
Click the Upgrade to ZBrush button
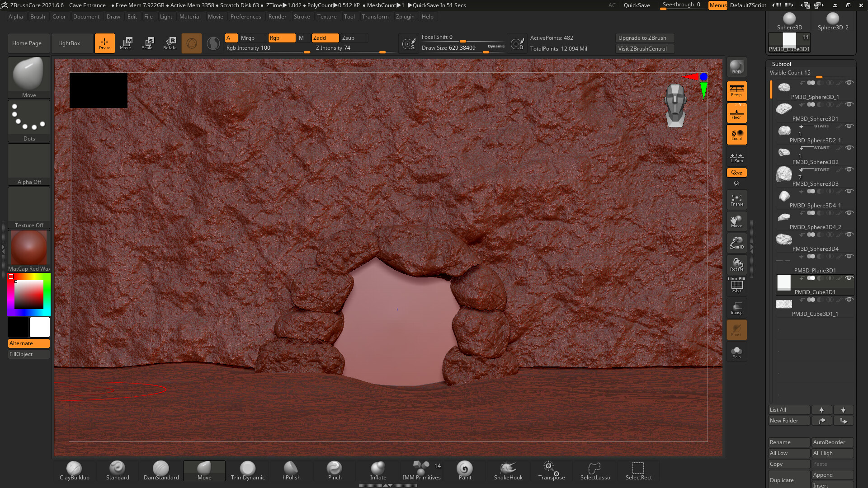tap(644, 38)
